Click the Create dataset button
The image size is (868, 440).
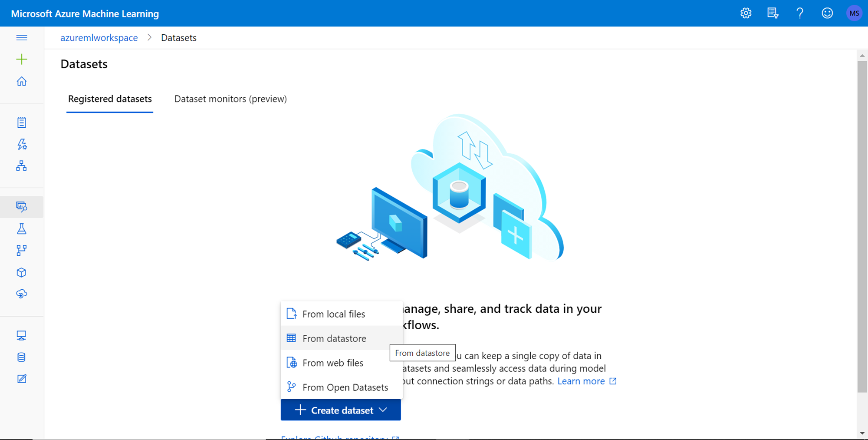(x=341, y=410)
